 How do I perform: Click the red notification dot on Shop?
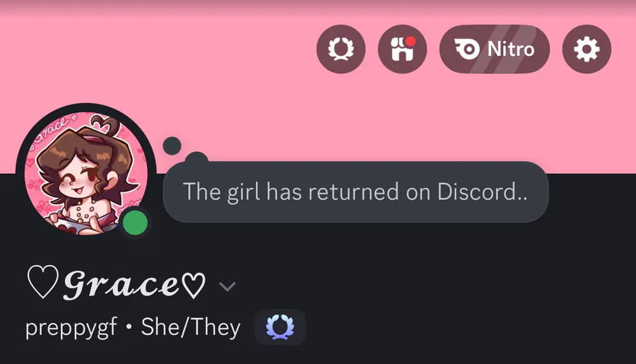411,41
